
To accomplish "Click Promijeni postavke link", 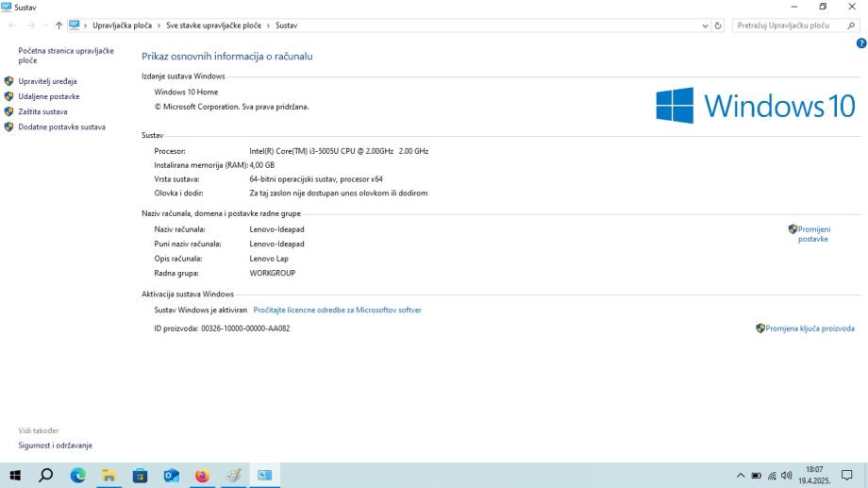I will (x=813, y=234).
